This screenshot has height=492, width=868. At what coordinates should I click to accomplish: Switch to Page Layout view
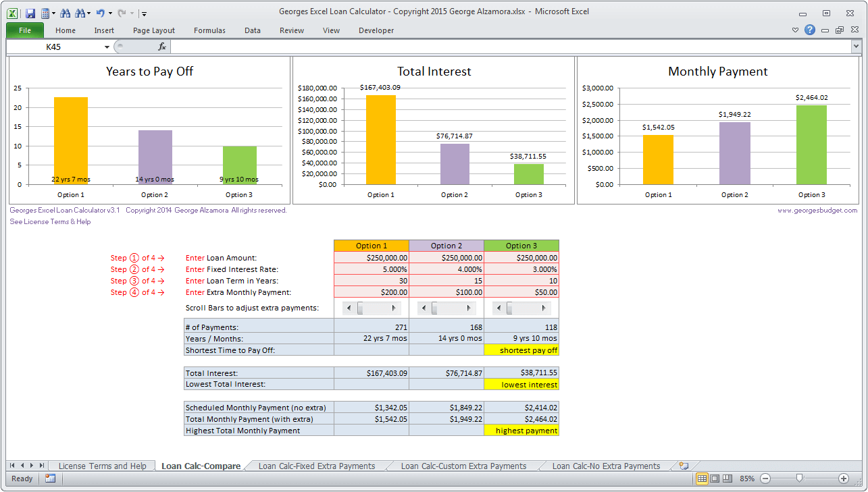pos(715,479)
